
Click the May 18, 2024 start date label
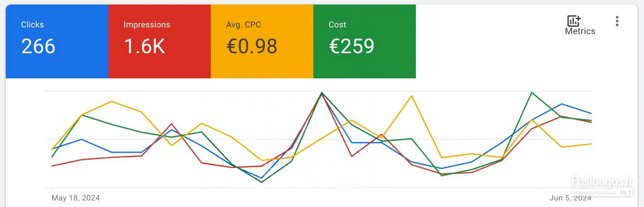76,198
